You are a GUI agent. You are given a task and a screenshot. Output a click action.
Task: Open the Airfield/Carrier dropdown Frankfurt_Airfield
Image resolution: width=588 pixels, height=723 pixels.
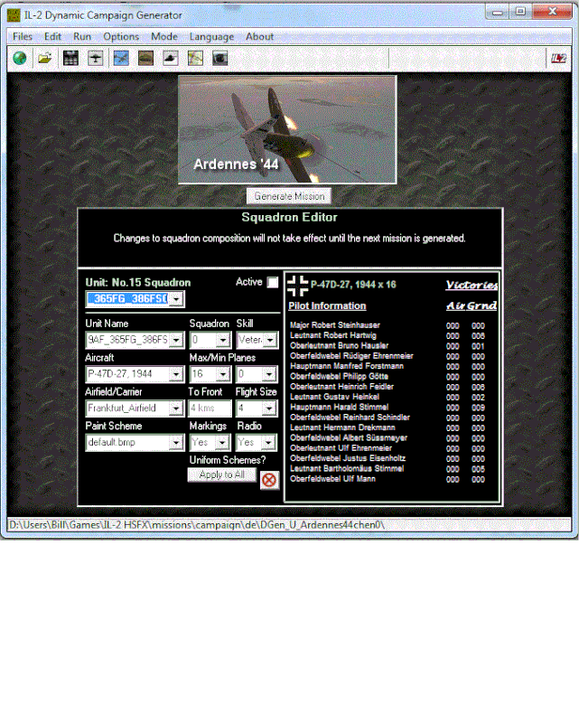176,408
